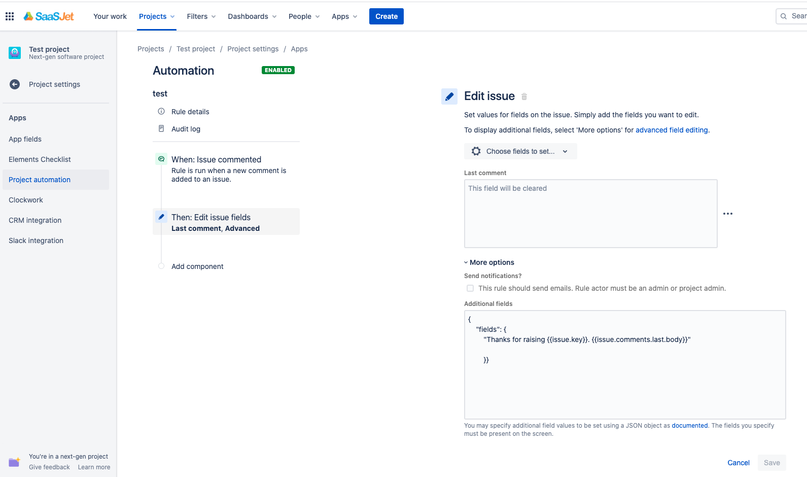Open Your work in the top navigation
This screenshot has width=807, height=477.
[110, 16]
